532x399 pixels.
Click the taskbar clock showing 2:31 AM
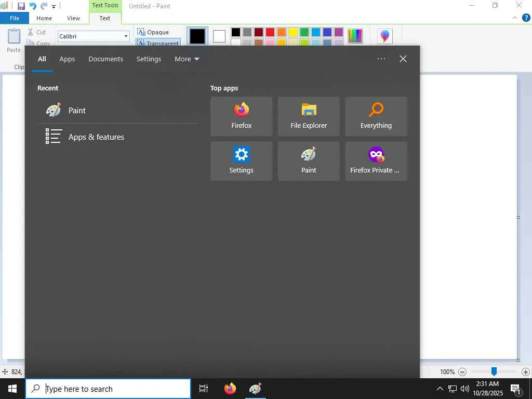(487, 389)
